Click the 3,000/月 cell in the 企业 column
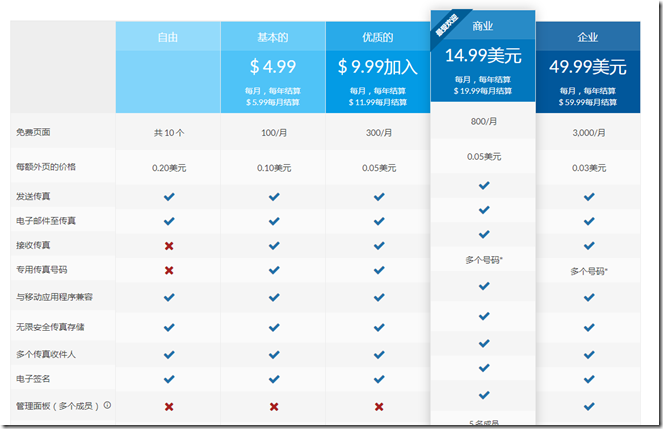This screenshot has height=429, width=663. (588, 132)
